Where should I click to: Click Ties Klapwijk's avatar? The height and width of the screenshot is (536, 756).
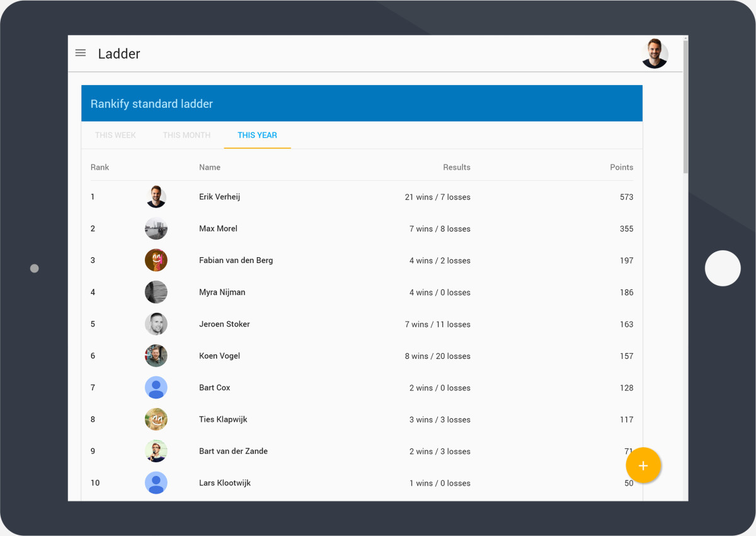click(156, 419)
